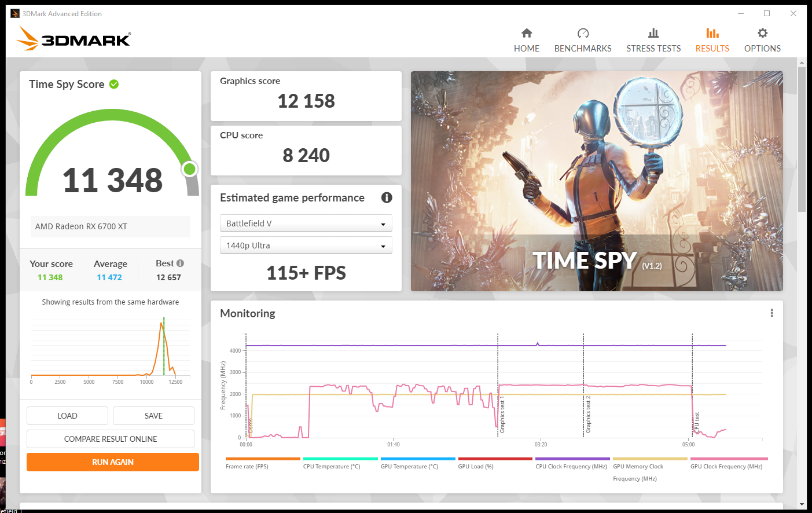Open Options using the gear icon
This screenshot has width=812, height=513.
tap(762, 34)
